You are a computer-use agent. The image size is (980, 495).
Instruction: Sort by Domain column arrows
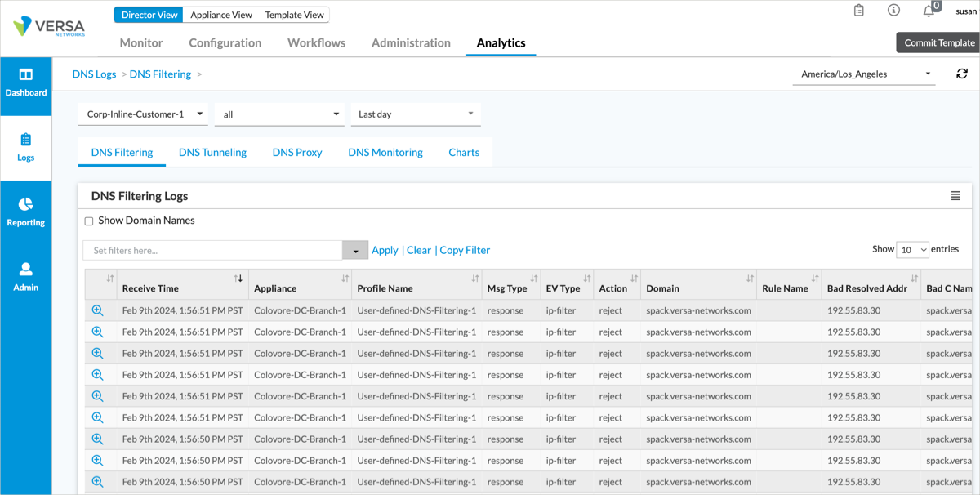coord(750,279)
